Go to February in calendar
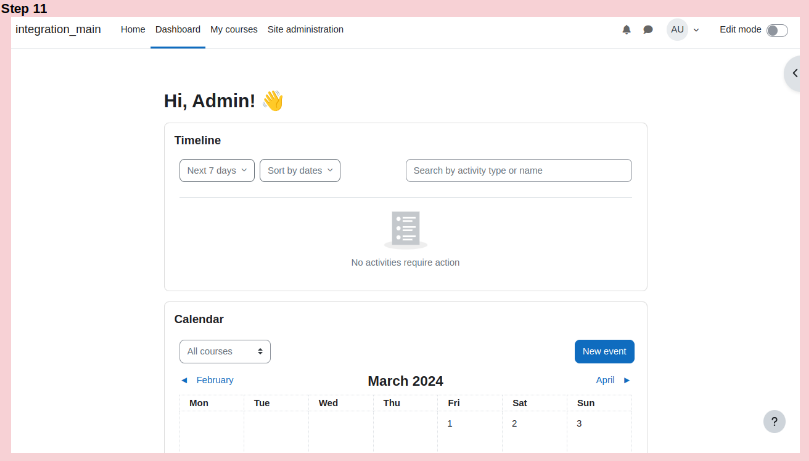809x461 pixels. 215,380
